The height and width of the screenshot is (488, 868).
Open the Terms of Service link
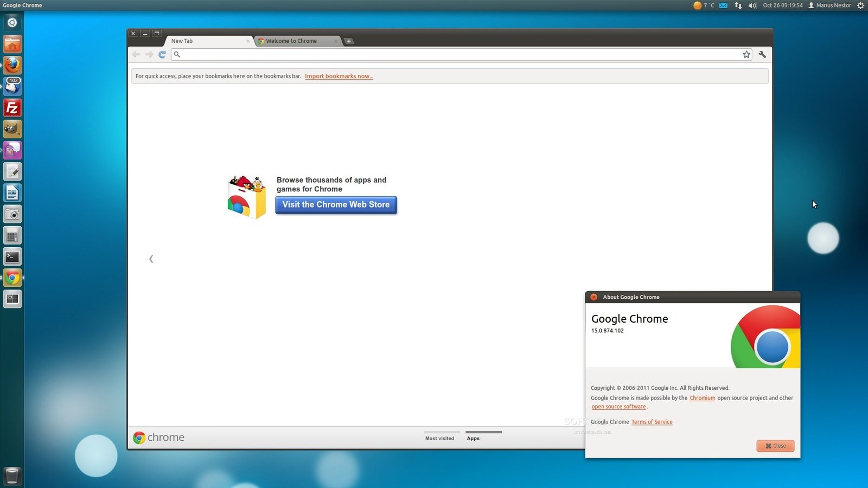[652, 422]
